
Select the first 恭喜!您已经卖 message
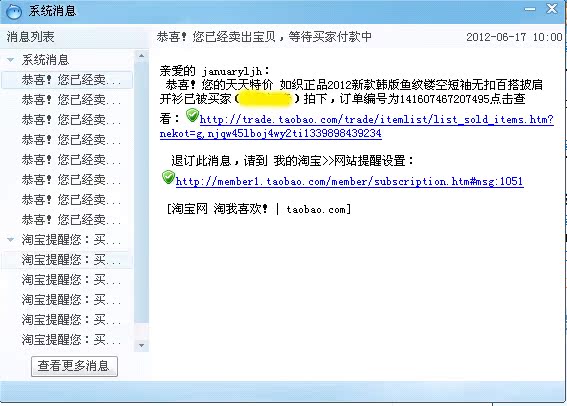[67, 80]
